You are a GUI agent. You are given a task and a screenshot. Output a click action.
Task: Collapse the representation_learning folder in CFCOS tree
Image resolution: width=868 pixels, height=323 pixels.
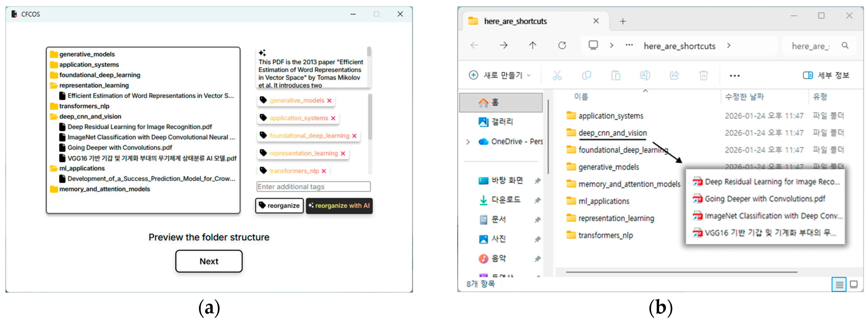(54, 86)
